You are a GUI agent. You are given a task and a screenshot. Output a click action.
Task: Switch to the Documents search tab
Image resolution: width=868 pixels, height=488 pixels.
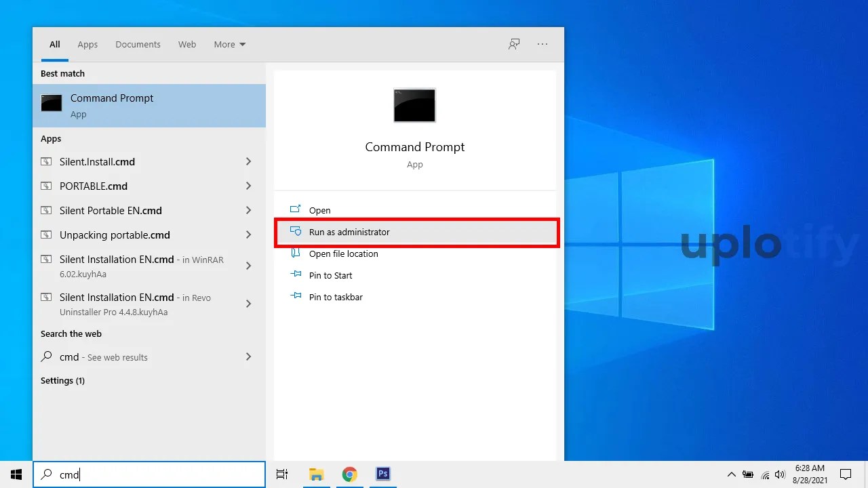tap(138, 44)
